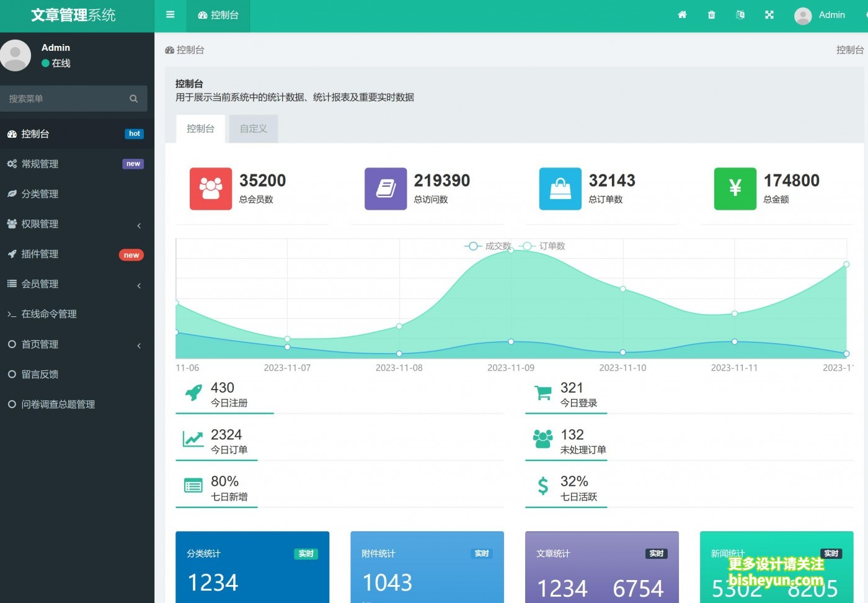Viewport: 868px width, 603px height.
Task: Click the paper plane icon of 插件管理
Action: 12,254
